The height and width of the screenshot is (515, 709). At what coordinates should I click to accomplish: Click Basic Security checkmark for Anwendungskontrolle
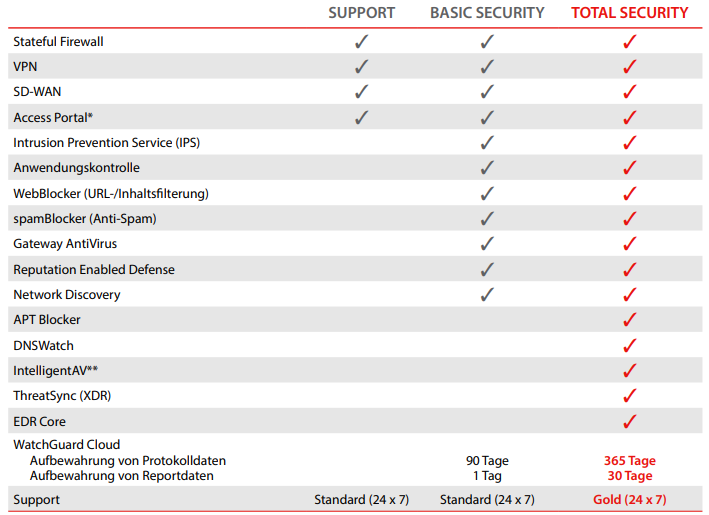pos(487,168)
